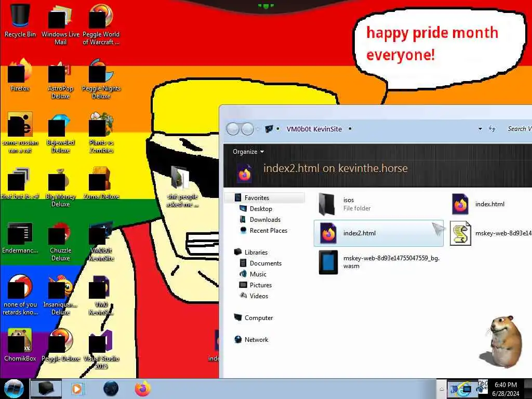Open Windows Live Mail desktop shortcut
The width and height of the screenshot is (532, 399).
click(60, 24)
